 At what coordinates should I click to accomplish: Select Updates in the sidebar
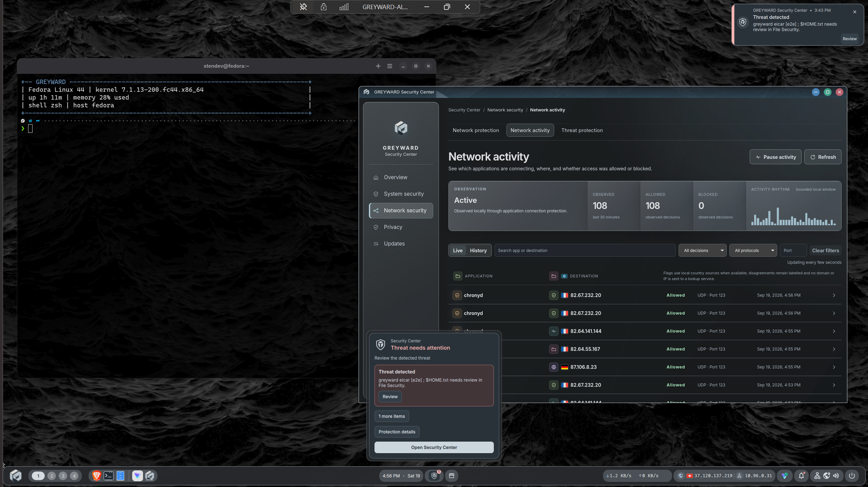pyautogui.click(x=401, y=244)
